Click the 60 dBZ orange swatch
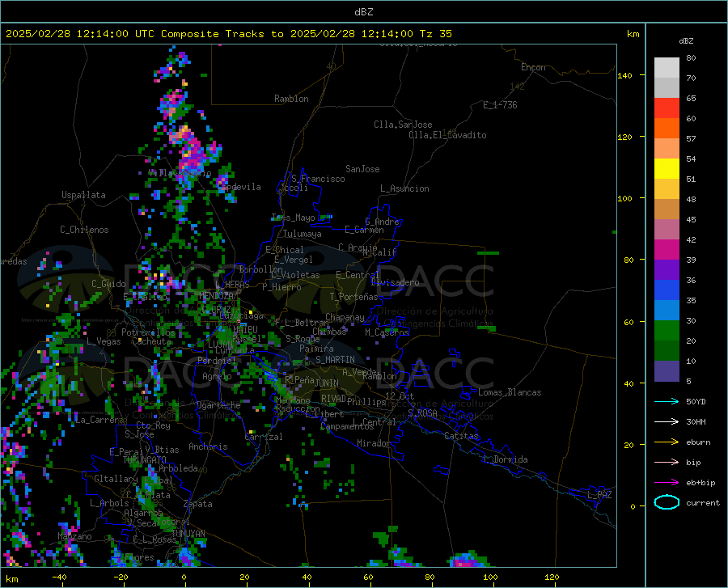Viewport: 728px width, 588px height. point(667,128)
